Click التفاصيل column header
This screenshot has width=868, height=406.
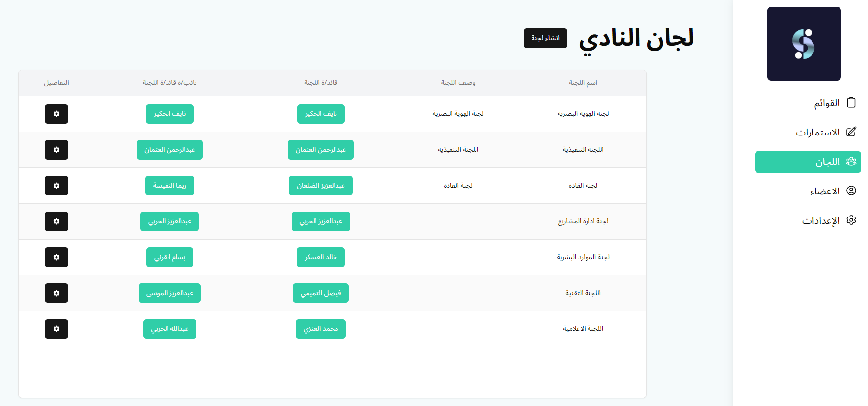(56, 83)
